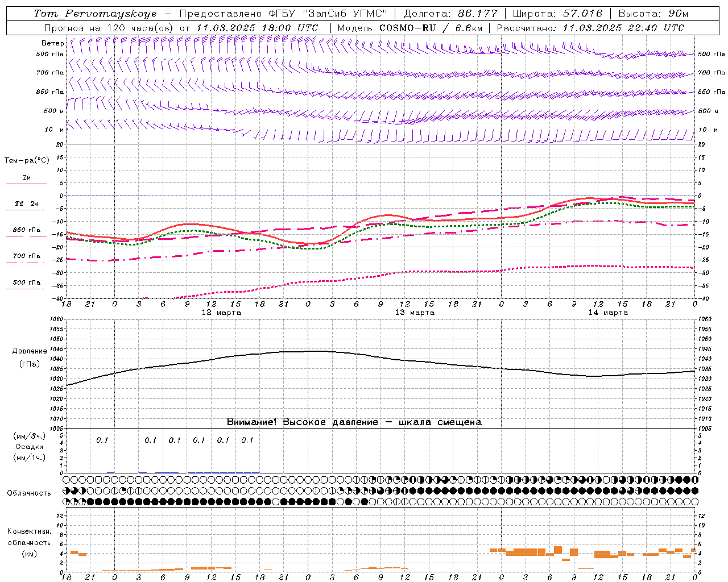Click the 'Тем-ра(°C)' label

click(x=27, y=161)
